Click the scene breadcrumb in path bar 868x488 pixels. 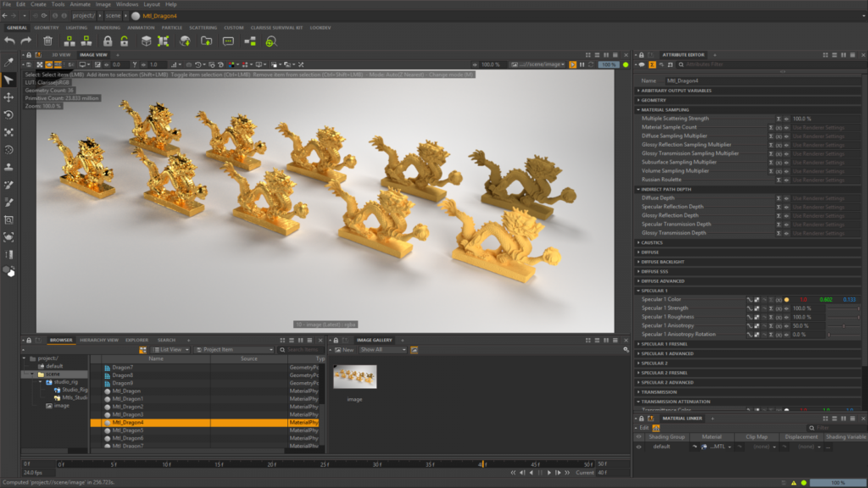click(113, 15)
